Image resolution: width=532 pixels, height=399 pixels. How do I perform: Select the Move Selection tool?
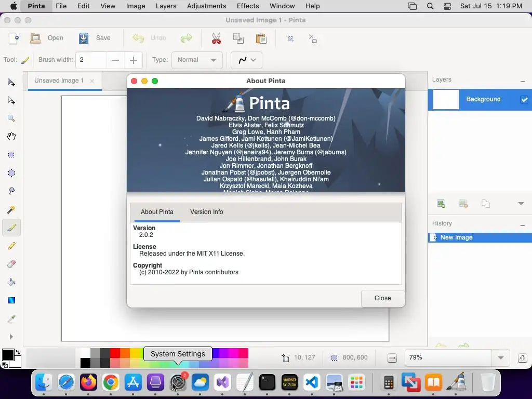click(x=11, y=100)
